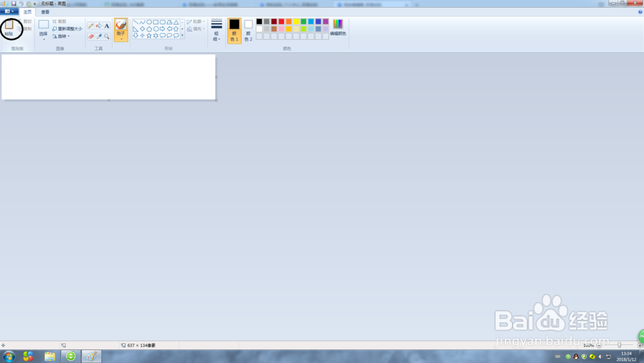Click the Undo arrow in quick access toolbar

[x=21, y=3]
